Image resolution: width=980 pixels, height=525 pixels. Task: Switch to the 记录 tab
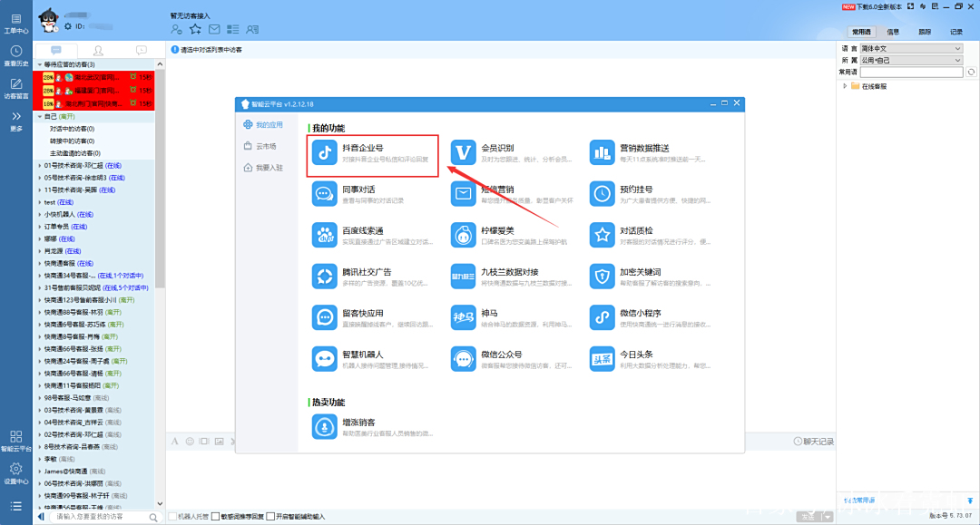(x=957, y=32)
